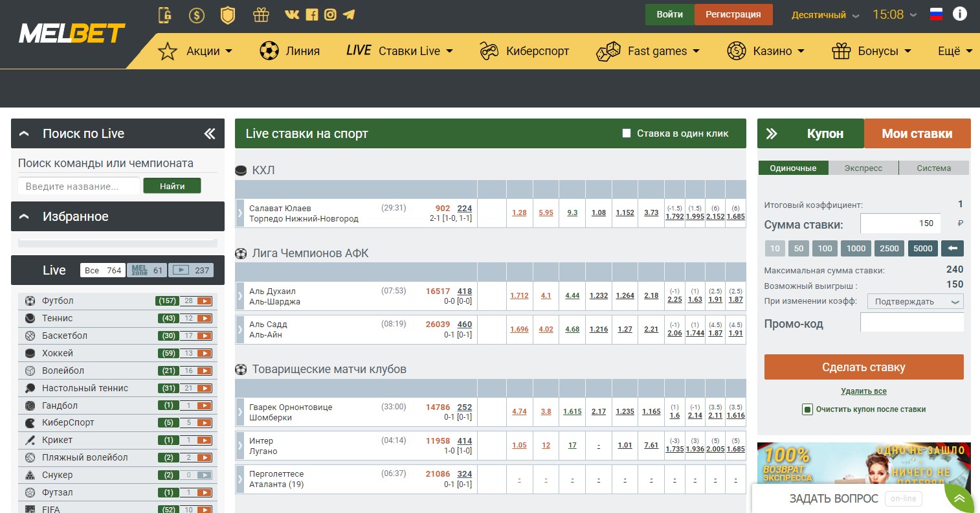Image resolution: width=980 pixels, height=513 pixels.
Task: Click the Войти login button
Action: (670, 14)
